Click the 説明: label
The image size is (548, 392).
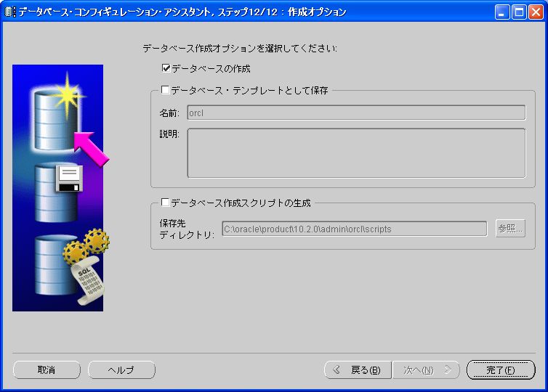coord(169,134)
